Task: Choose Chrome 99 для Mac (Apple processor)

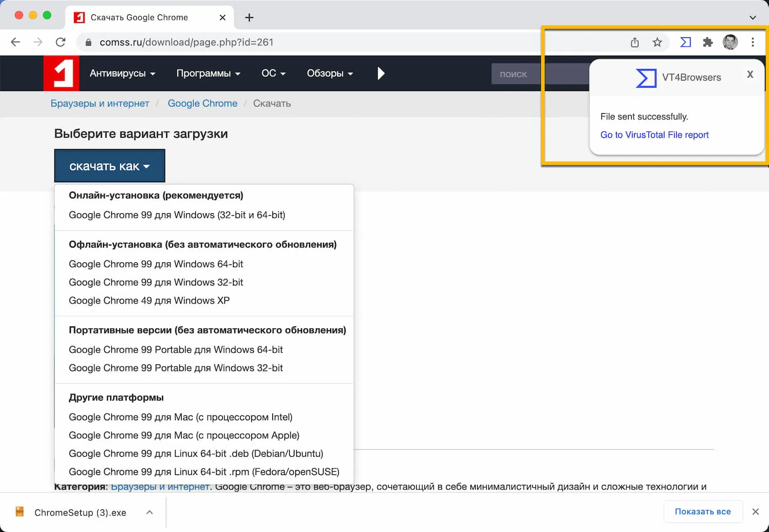Action: coord(184,435)
